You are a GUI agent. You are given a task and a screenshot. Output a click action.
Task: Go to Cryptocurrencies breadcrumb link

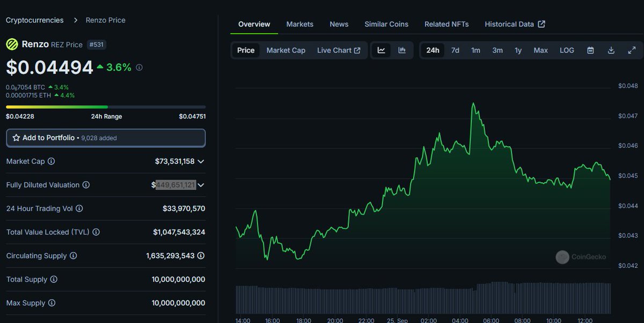coord(35,20)
